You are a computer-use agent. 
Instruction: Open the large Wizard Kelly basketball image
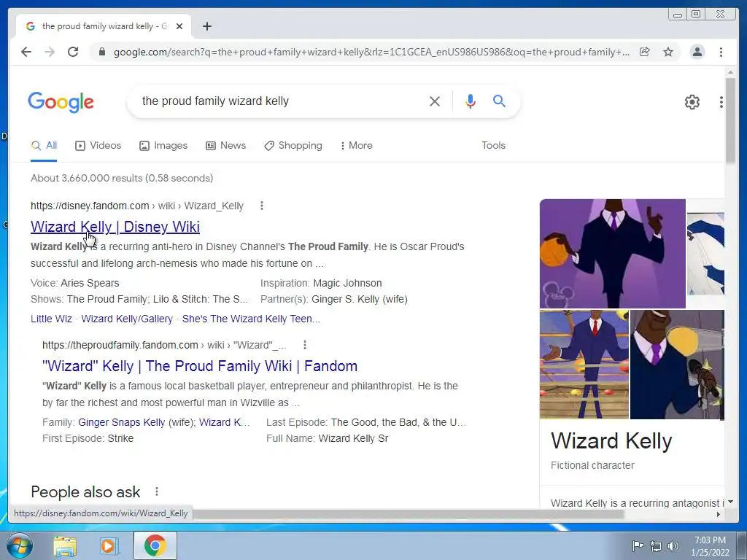pos(612,253)
